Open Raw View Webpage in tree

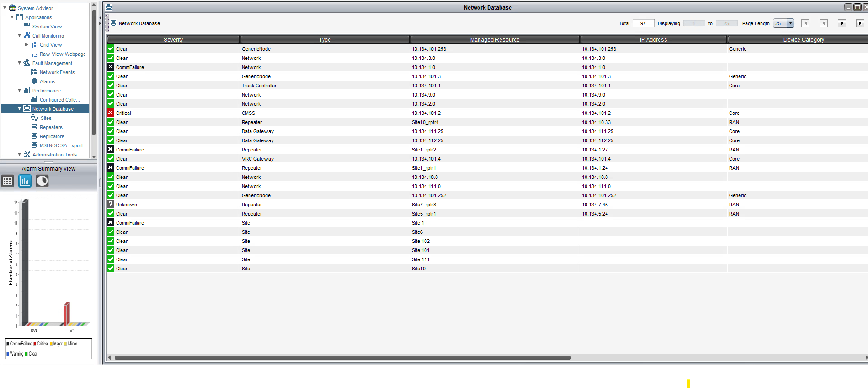(x=63, y=54)
